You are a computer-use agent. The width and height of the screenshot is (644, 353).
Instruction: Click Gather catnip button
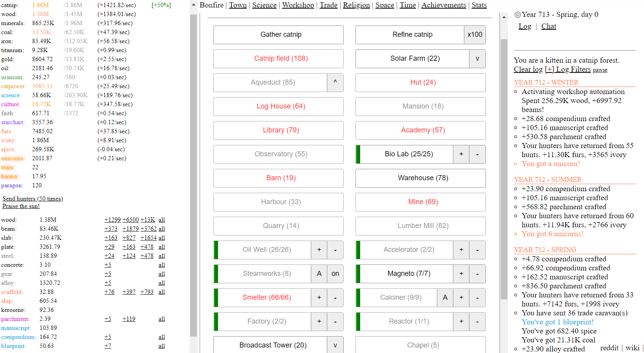pyautogui.click(x=278, y=35)
